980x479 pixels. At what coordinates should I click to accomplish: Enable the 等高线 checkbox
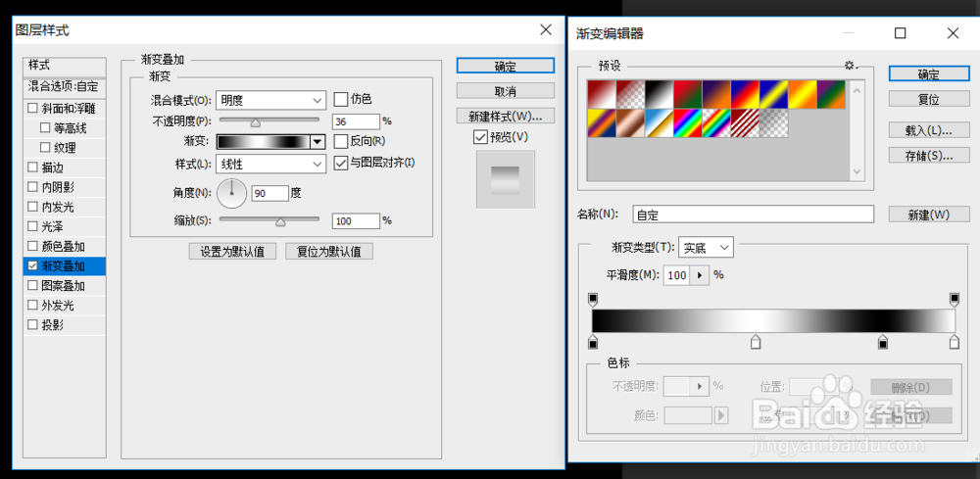tap(44, 128)
